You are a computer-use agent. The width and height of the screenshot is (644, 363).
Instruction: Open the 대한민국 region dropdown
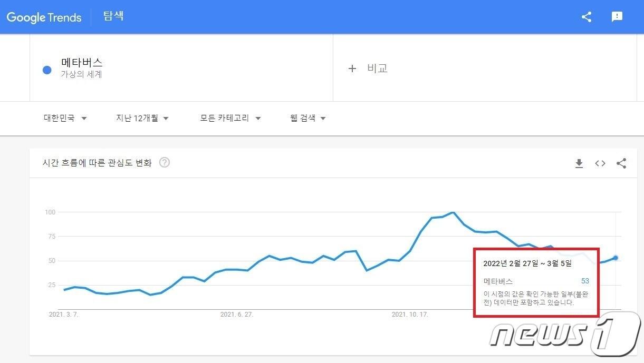click(64, 118)
